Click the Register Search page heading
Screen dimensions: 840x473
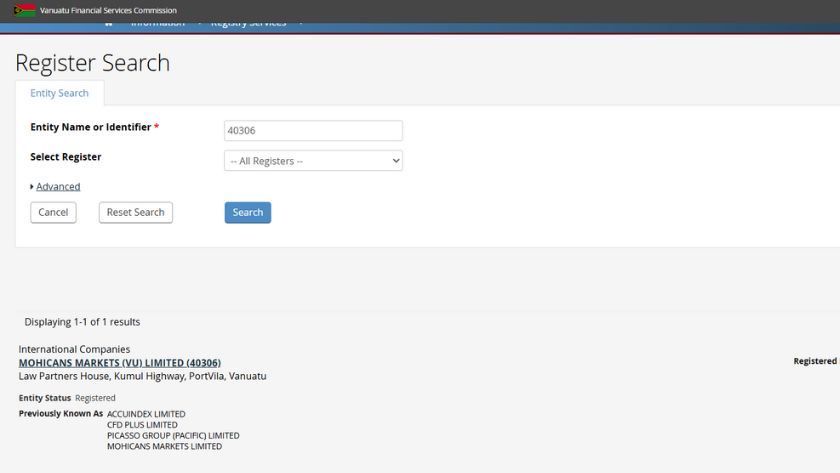[x=92, y=62]
